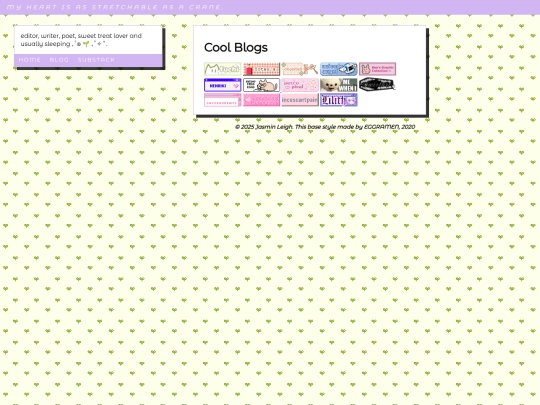This screenshot has height=405, width=540.
Task: Open the pink bunny graphic collection badge
Action: coord(377,69)
